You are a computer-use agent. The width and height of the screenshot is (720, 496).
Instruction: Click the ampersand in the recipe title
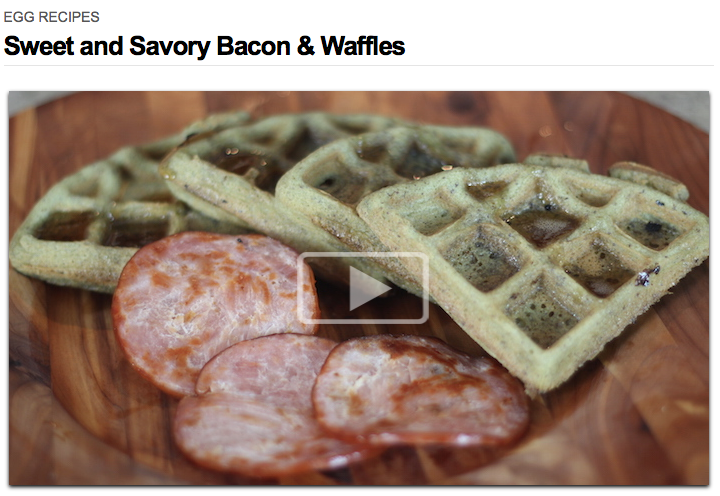(x=305, y=46)
